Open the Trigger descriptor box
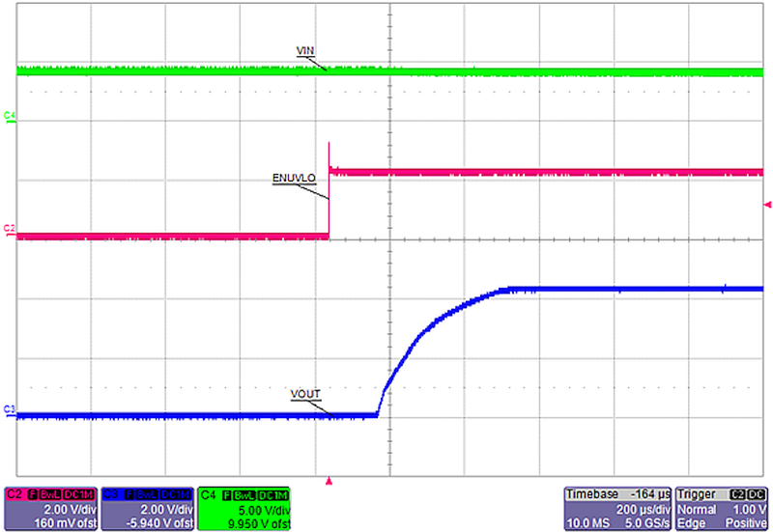This screenshot has width=773, height=532. click(722, 509)
